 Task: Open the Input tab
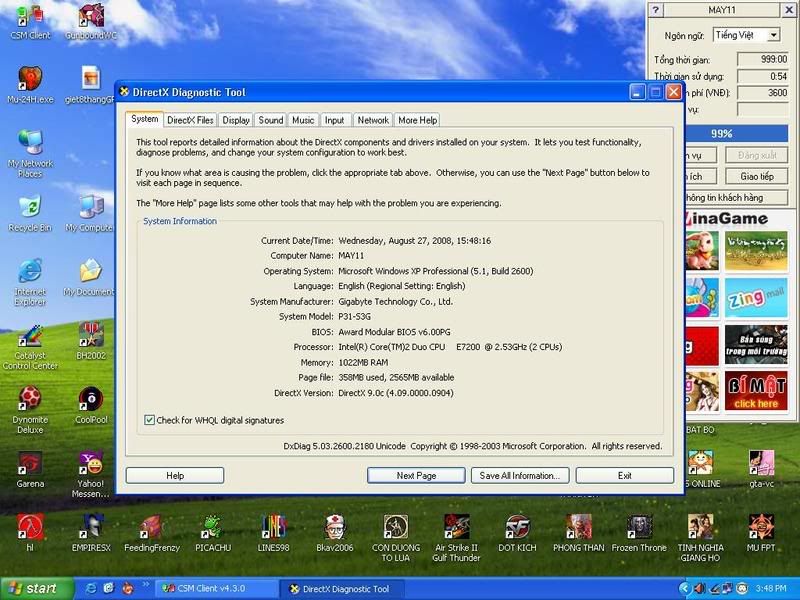coord(335,120)
